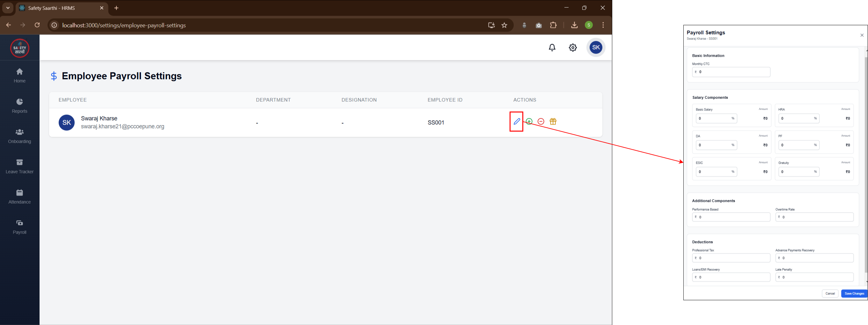The image size is (868, 325).
Task: Open the settings gear in header
Action: 572,47
